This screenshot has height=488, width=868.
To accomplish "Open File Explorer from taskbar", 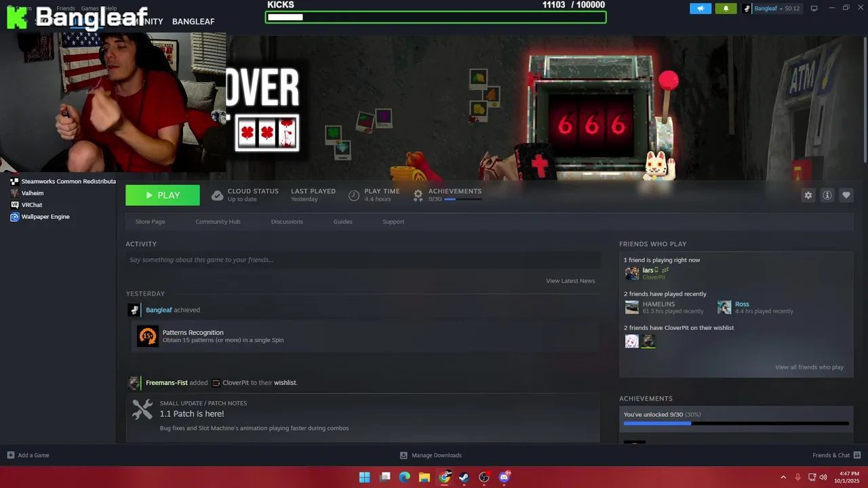I will pyautogui.click(x=424, y=477).
